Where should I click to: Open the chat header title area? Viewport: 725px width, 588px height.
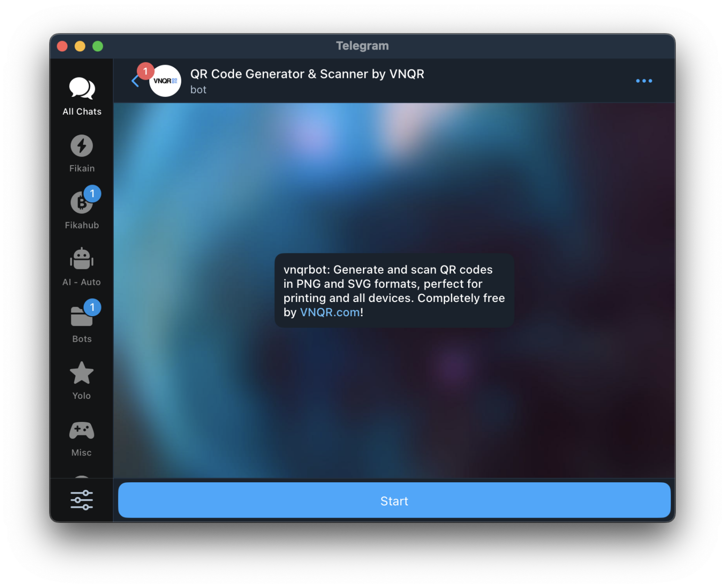coord(307,74)
